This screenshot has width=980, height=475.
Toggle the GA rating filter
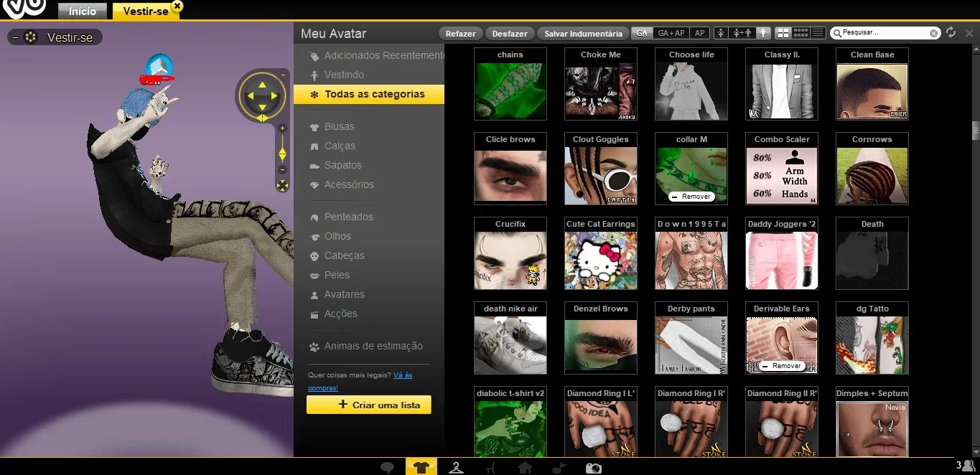pyautogui.click(x=642, y=33)
